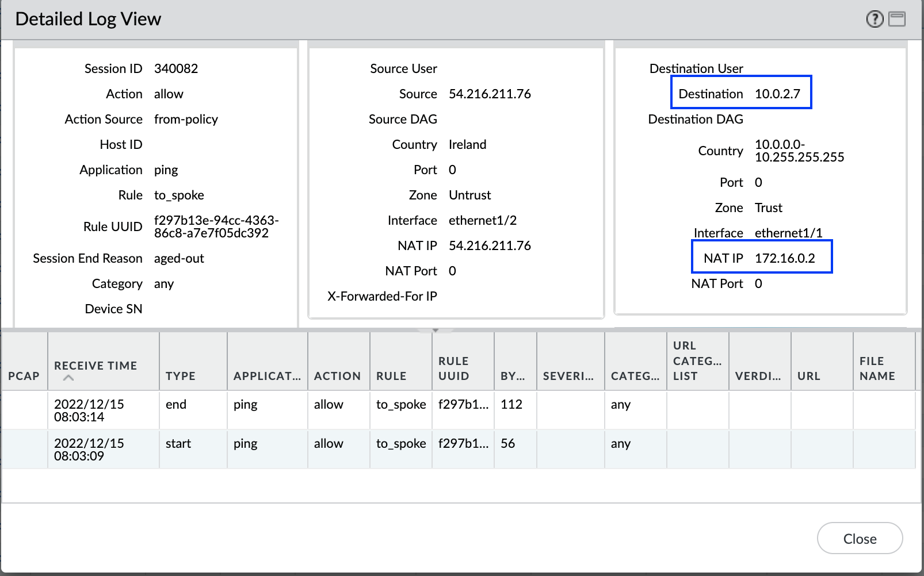Sort by the Type column header
Image resolution: width=924 pixels, height=576 pixels.
tap(181, 376)
